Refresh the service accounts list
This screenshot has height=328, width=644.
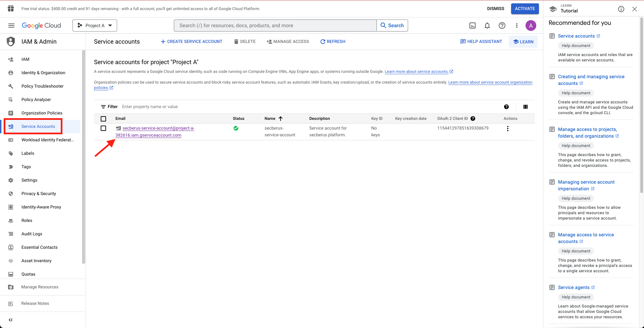(x=333, y=42)
